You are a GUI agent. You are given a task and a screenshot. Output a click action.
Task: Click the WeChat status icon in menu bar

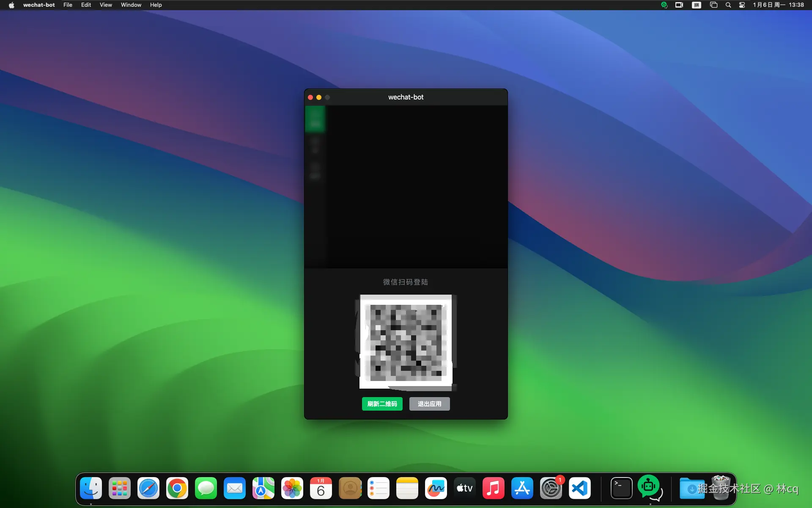click(x=664, y=5)
